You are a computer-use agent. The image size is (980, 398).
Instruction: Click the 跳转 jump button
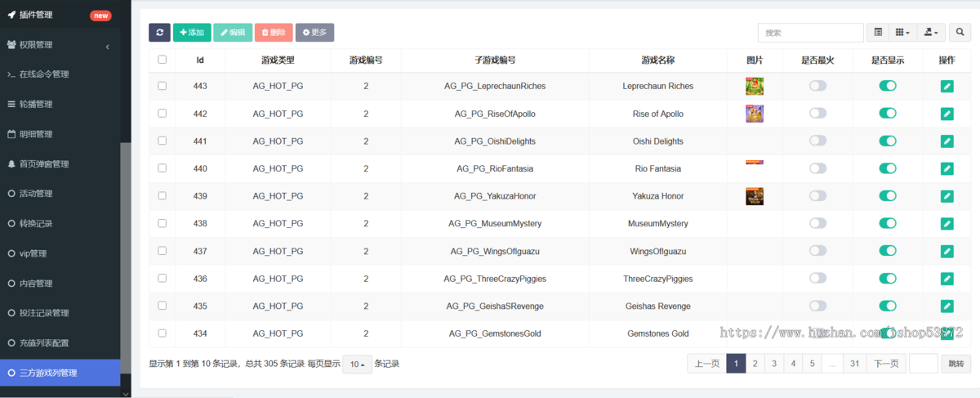pos(955,364)
